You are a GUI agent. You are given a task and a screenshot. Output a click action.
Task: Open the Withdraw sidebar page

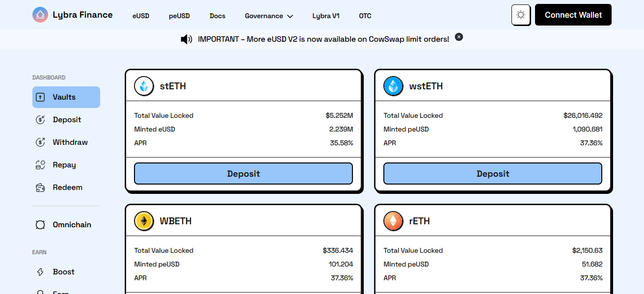click(66, 142)
